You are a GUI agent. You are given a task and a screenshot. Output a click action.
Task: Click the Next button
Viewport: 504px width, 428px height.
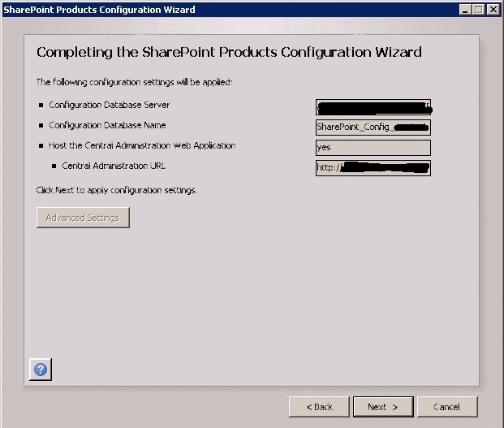tap(383, 407)
